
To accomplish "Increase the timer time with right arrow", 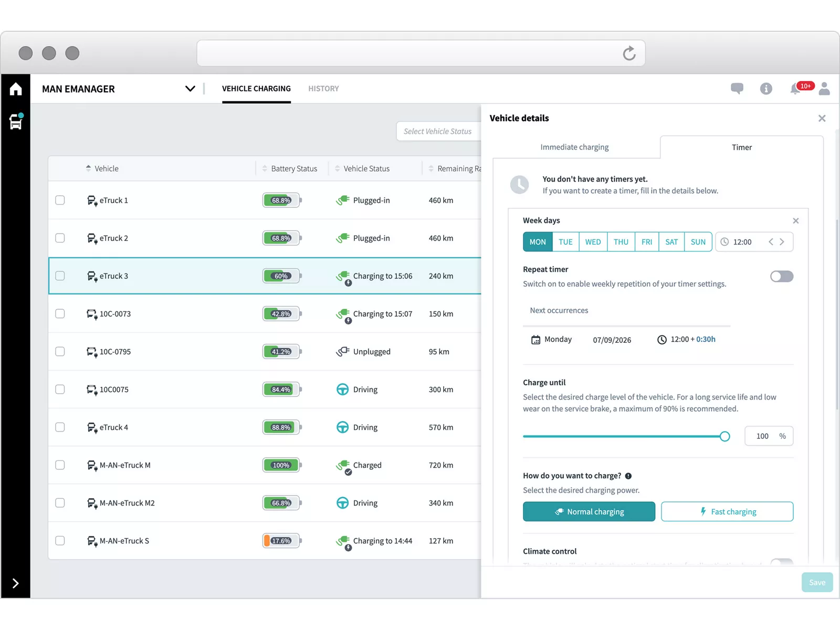I will 782,241.
